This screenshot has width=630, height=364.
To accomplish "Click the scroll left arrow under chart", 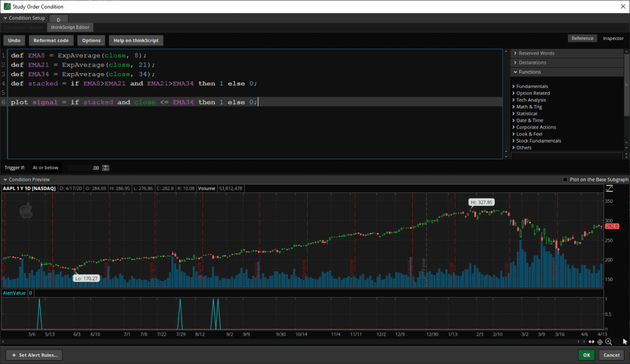I will tap(4, 341).
